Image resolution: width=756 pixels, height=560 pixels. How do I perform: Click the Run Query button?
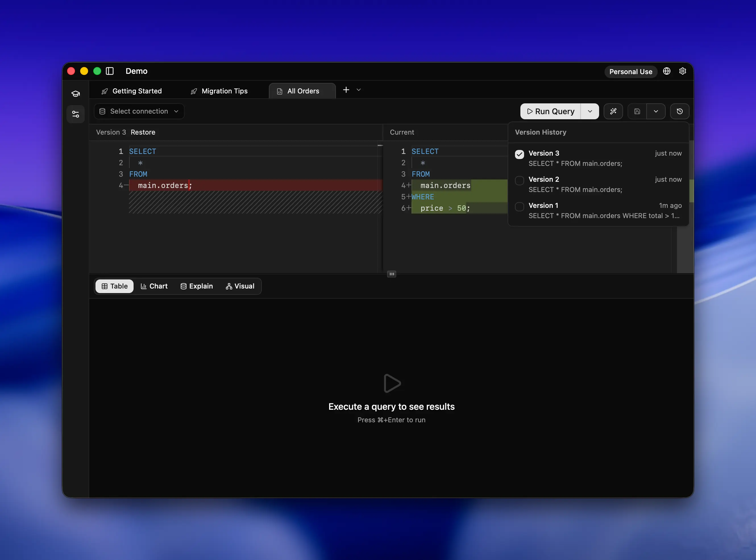pos(551,112)
